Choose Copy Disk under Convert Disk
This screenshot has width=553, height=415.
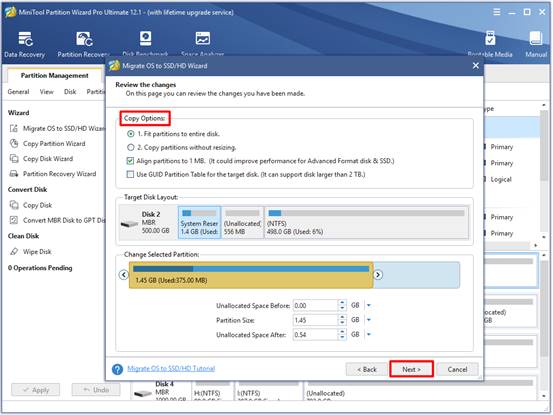31,205
